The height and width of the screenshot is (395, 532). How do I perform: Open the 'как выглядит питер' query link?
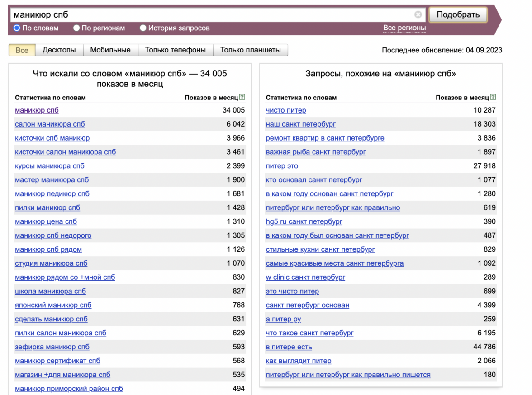pyautogui.click(x=299, y=361)
